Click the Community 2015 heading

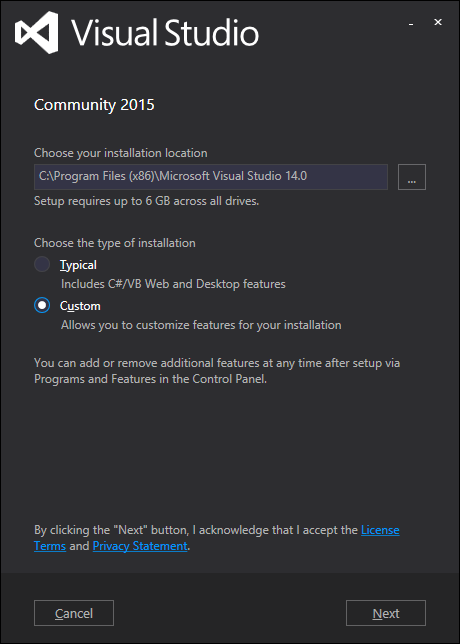point(94,105)
